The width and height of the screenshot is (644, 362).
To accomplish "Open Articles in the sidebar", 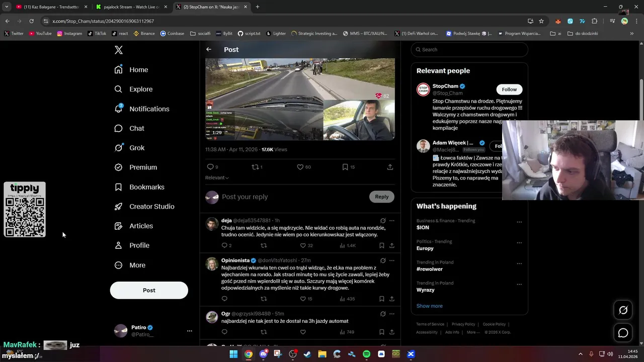I will coord(134,226).
